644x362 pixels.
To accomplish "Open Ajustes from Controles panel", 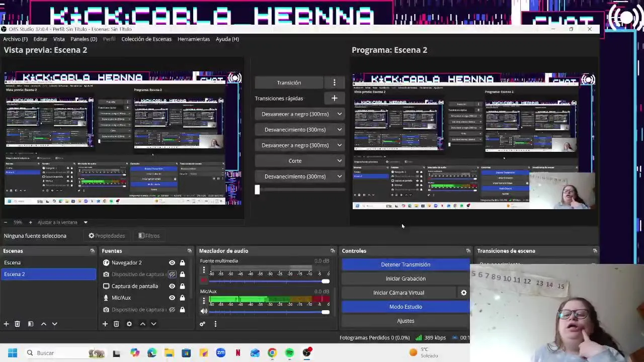I will (x=406, y=321).
